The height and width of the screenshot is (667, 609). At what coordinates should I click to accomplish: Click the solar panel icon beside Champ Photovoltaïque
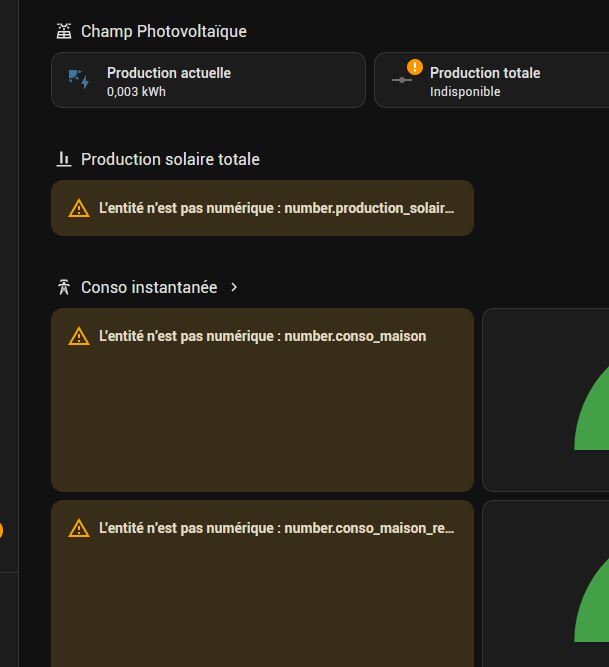tap(64, 31)
